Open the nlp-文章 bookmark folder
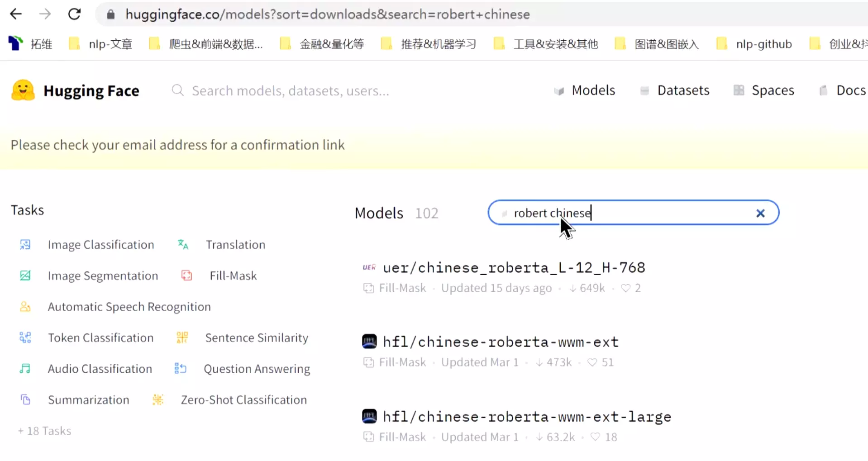 pos(100,44)
